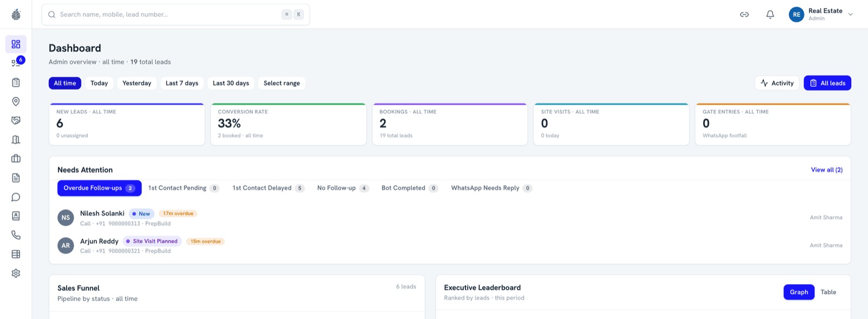
Task: Open the contact book icon in sidebar
Action: point(16,216)
